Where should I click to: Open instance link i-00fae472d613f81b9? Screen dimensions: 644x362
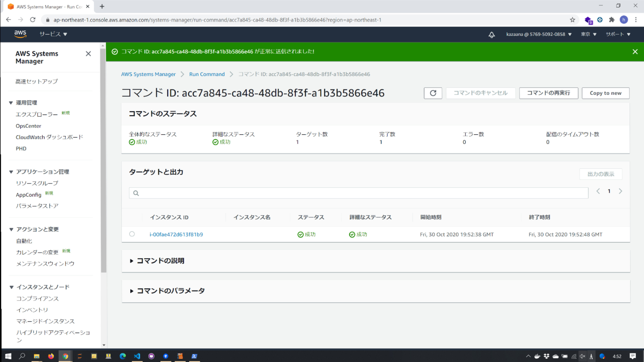[x=176, y=234]
